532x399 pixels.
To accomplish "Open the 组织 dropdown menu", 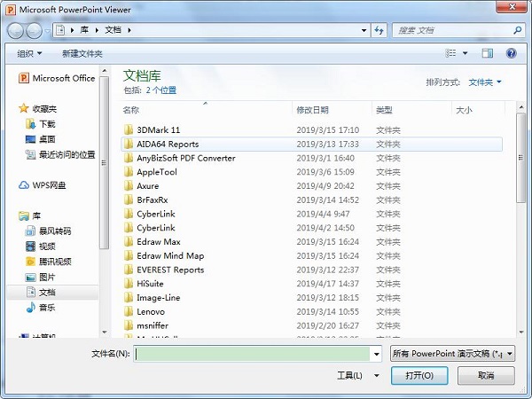I will coord(29,53).
